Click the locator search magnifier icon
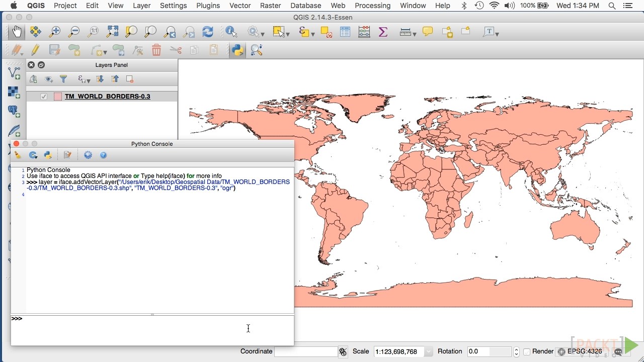 pyautogui.click(x=257, y=50)
